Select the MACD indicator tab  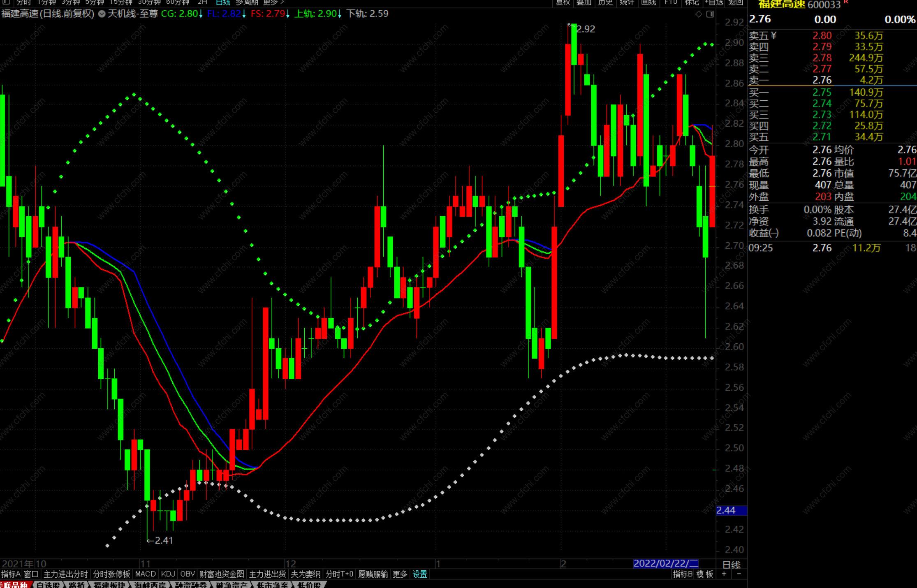click(x=145, y=574)
